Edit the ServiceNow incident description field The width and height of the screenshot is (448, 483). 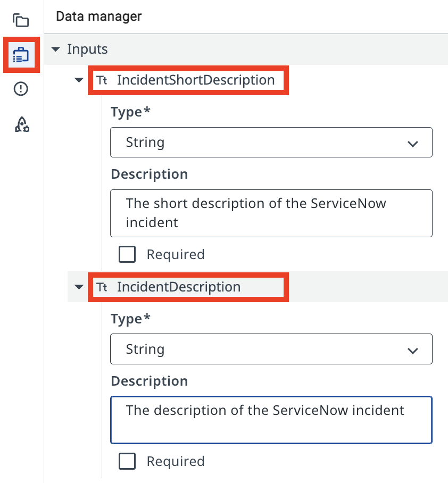[271, 420]
